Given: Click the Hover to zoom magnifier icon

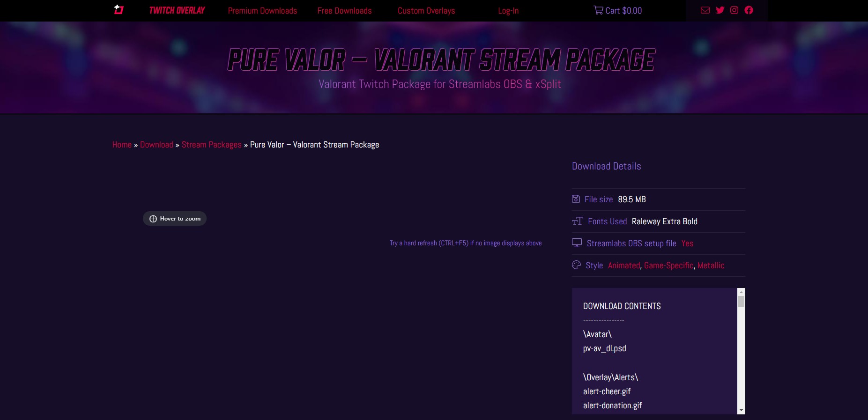Looking at the screenshot, I should click(x=153, y=219).
